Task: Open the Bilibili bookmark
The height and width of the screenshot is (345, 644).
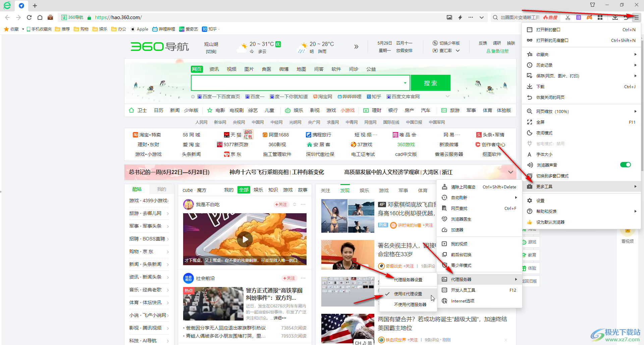Action: pyautogui.click(x=164, y=29)
